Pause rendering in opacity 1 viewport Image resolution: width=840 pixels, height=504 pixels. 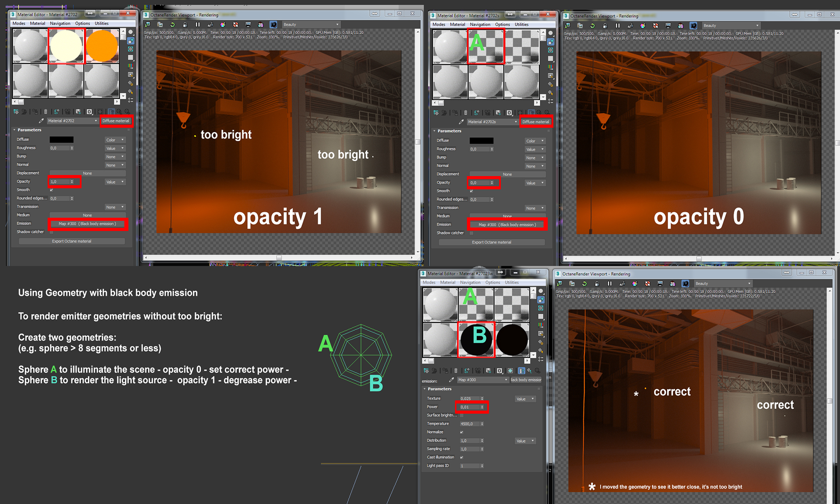(x=197, y=25)
